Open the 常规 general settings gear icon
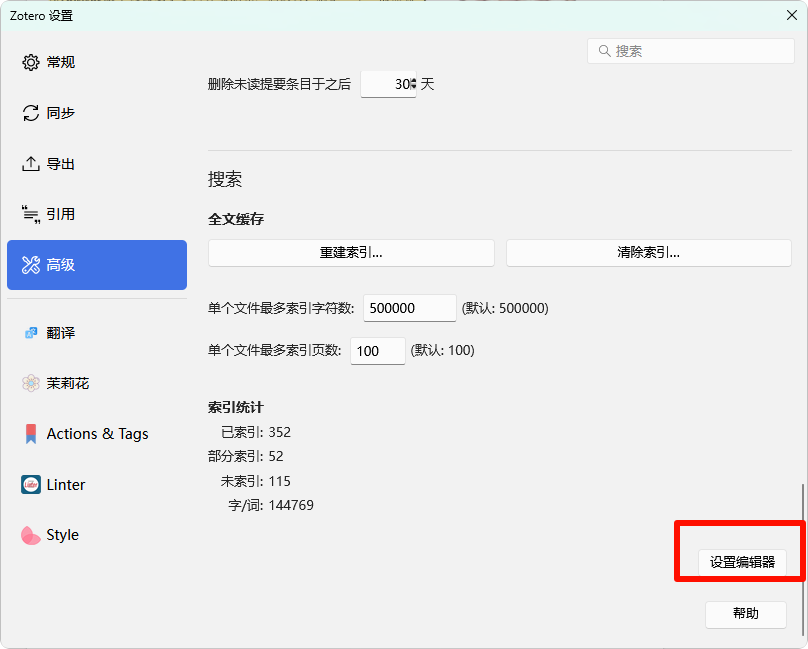The image size is (808, 649). (31, 62)
